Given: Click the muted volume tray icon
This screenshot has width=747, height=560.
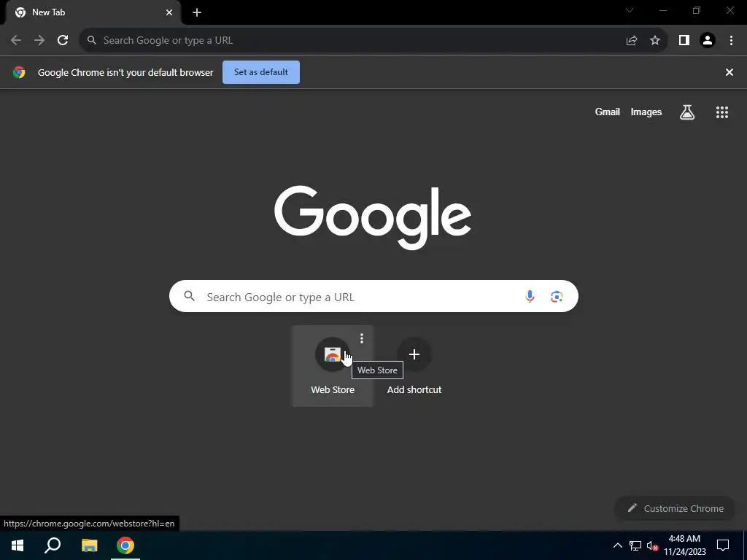Looking at the screenshot, I should click(652, 545).
